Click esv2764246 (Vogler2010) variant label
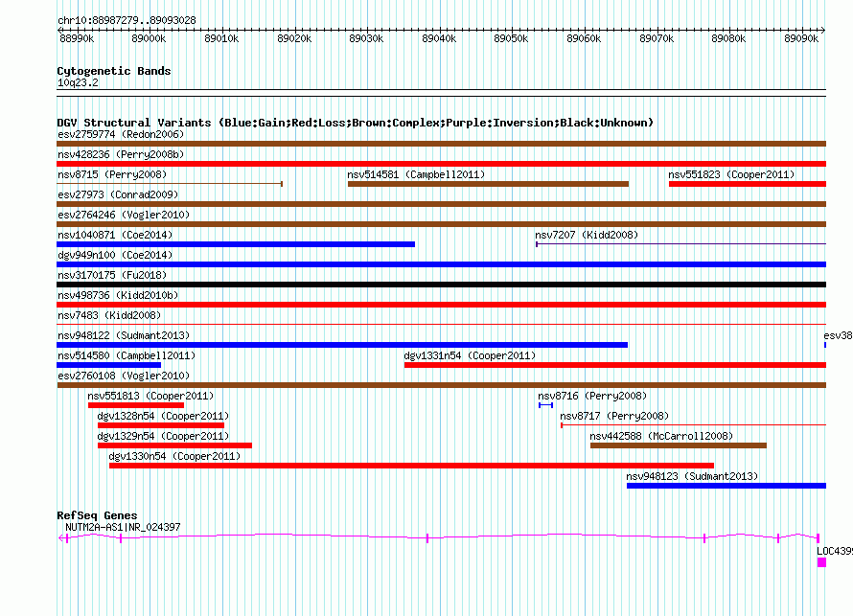This screenshot has width=853, height=616. point(124,215)
